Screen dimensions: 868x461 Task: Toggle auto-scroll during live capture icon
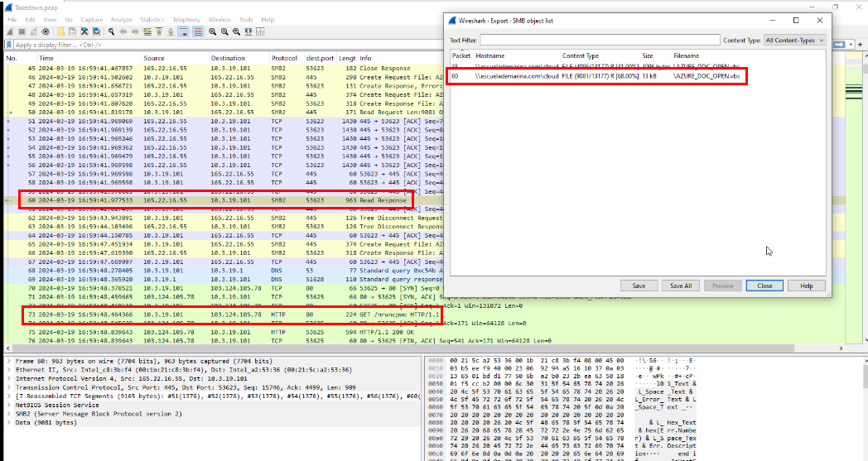[x=183, y=32]
